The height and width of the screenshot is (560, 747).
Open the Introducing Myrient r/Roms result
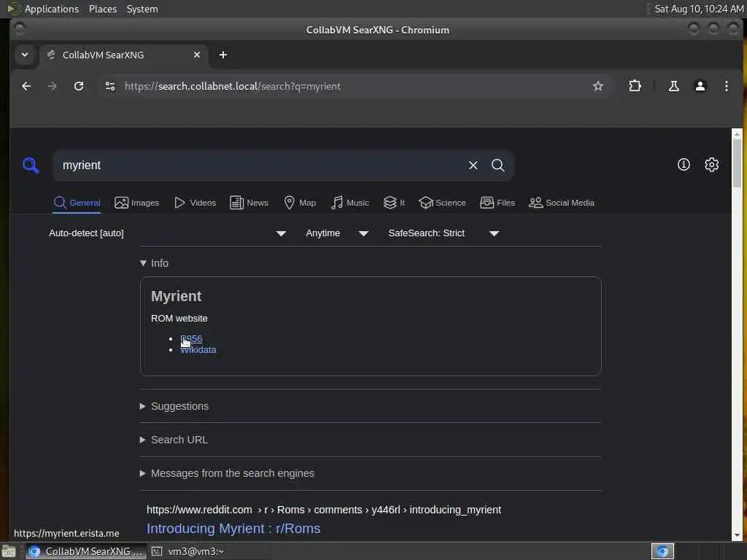coord(233,529)
